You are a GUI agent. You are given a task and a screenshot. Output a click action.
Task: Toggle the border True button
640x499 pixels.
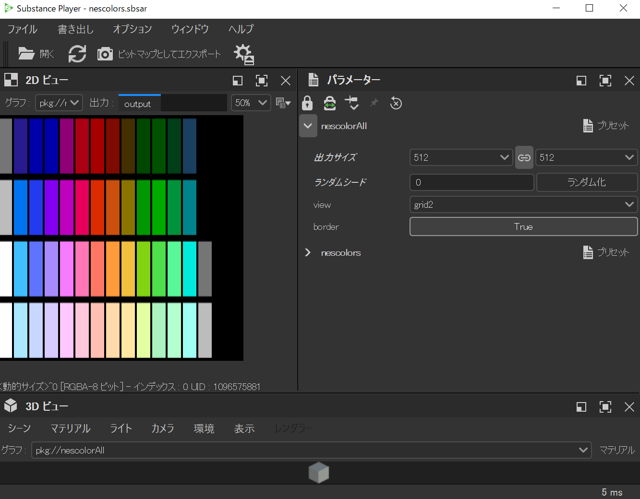coord(523,227)
